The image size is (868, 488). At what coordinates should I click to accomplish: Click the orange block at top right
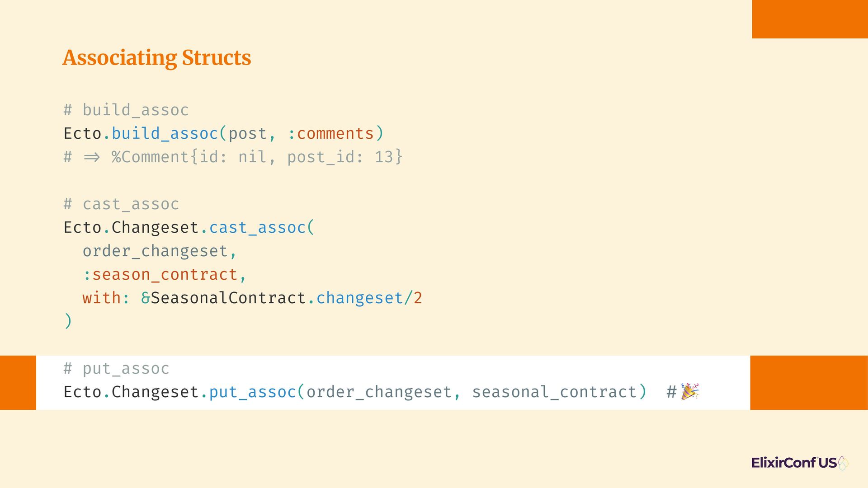[x=810, y=19]
